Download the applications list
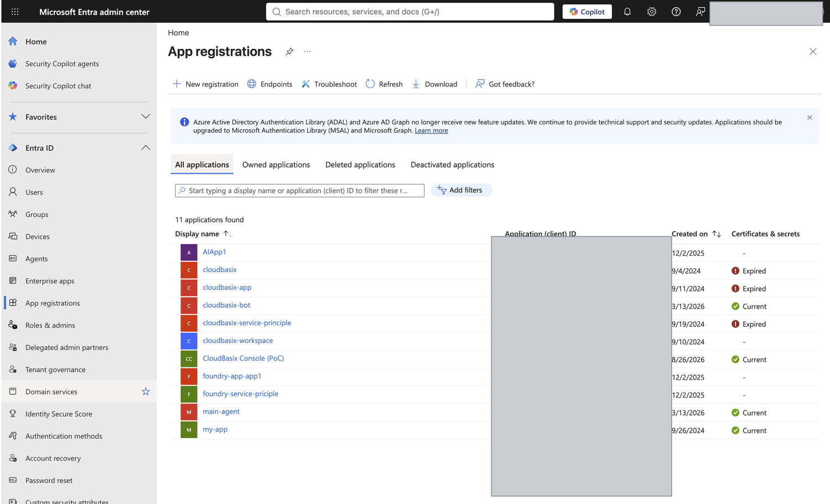This screenshot has height=504, width=830. click(434, 84)
